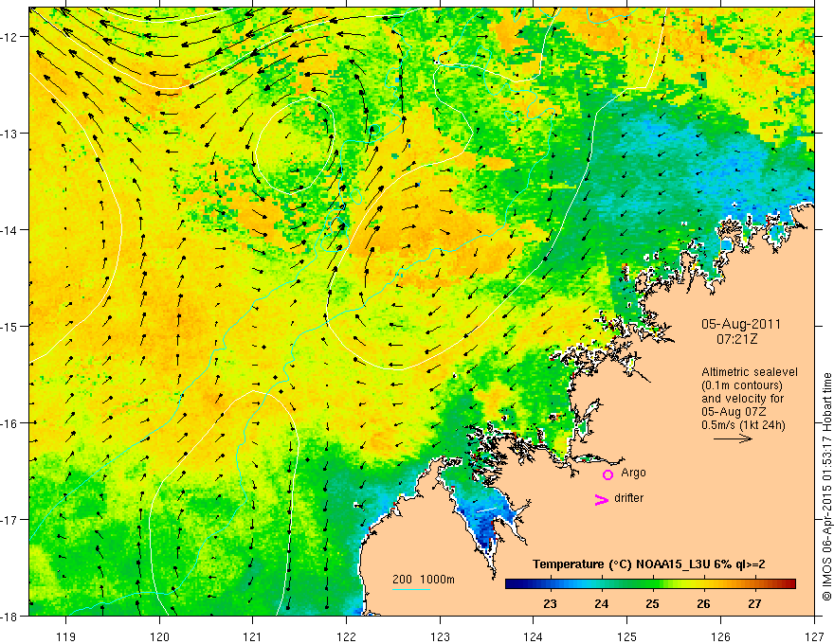This screenshot has height=644, width=834.
Task: Click the '200 1000m' depth label
Action: coord(424,580)
